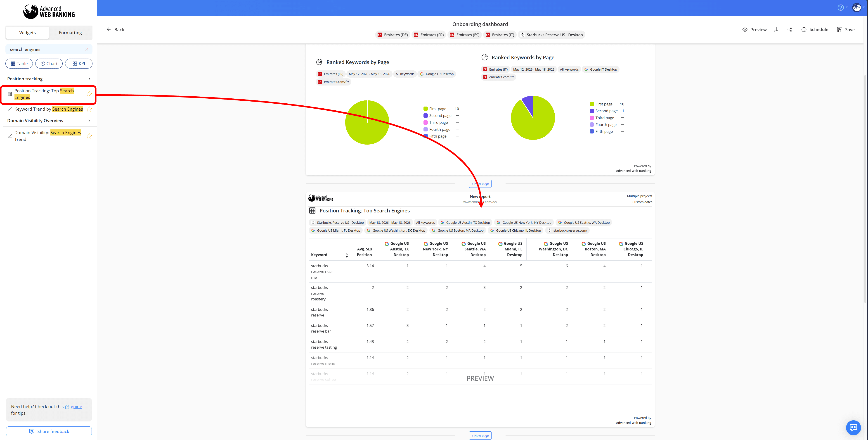Click the pie icon of left Ranked Keywords widget

coord(319,62)
